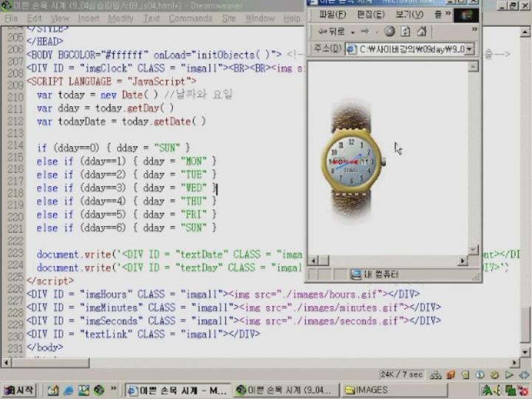Open the Window menu in Dreamweaver
Screen dimensions: 532x399
coord(260,18)
